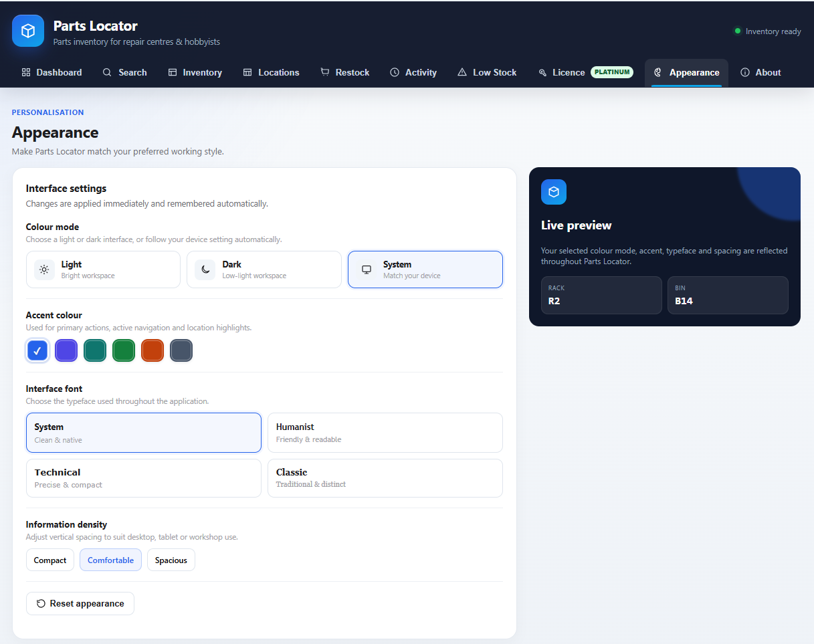Pick the orange accent colour swatch
This screenshot has width=814, height=644.
pyautogui.click(x=152, y=350)
